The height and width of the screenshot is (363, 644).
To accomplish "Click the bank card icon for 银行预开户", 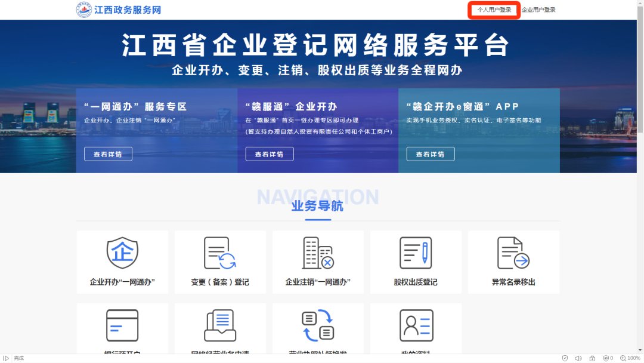I will pyautogui.click(x=122, y=325).
